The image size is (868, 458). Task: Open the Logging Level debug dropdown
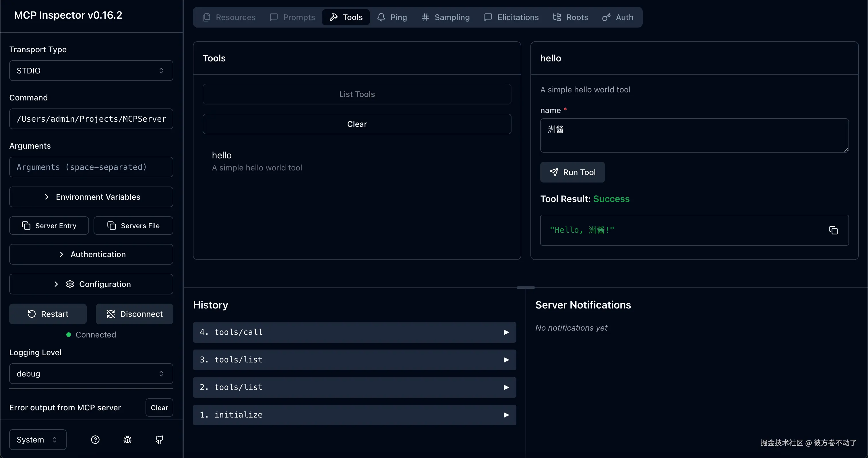click(91, 374)
